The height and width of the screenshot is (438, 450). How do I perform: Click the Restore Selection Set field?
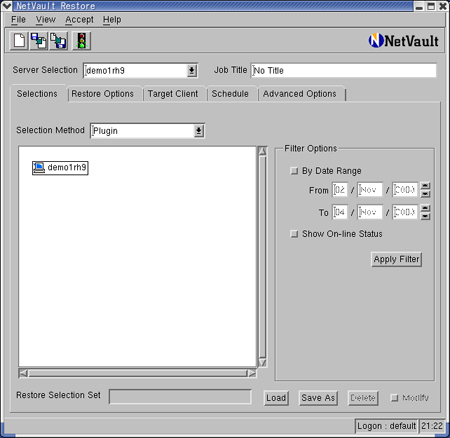[180, 397]
